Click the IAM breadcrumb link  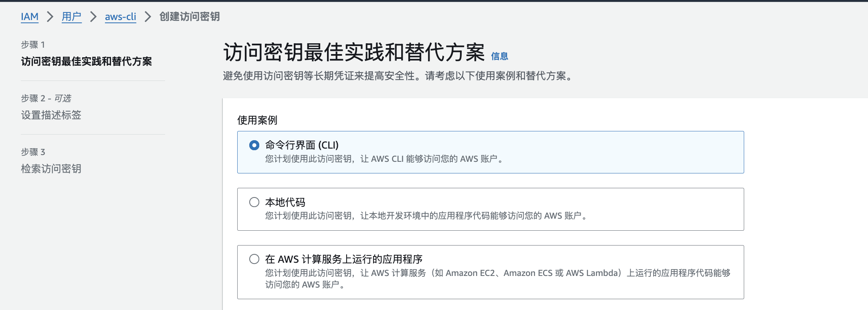coord(30,17)
